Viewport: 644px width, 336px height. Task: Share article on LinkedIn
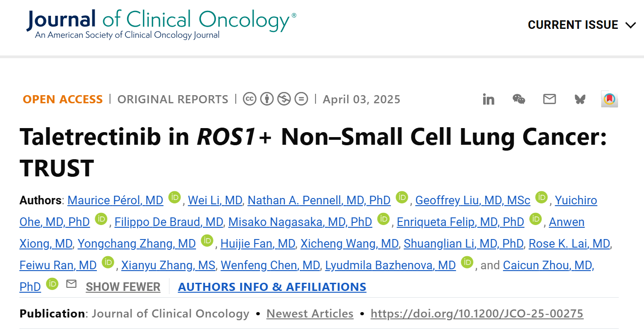(x=489, y=99)
